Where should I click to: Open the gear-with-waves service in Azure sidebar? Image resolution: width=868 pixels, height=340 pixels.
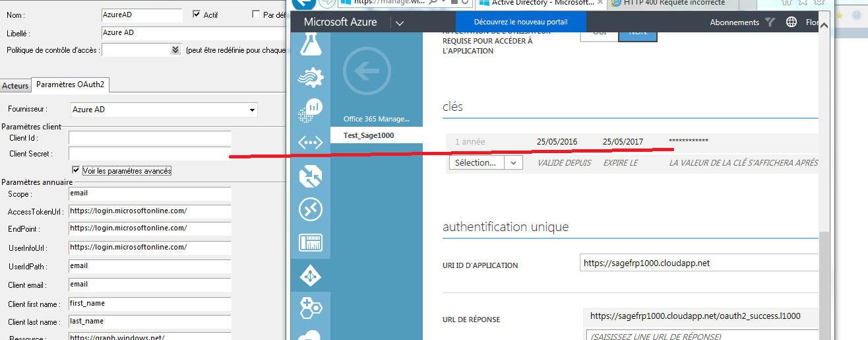311,77
